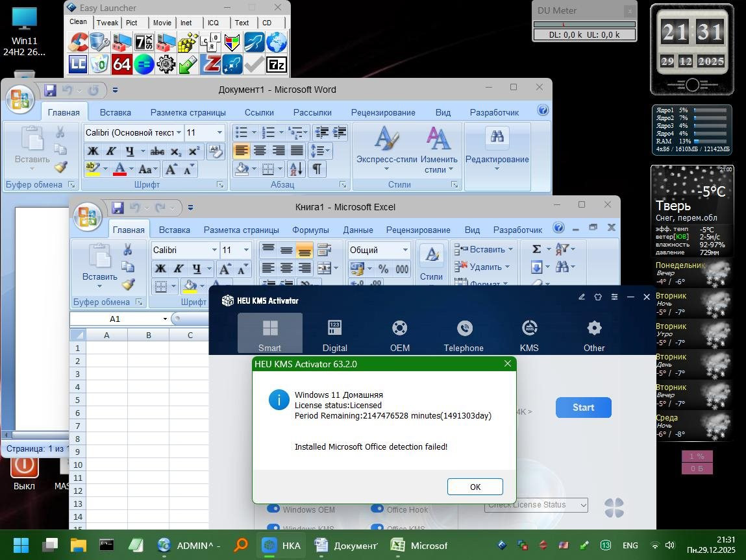Open the OEM activation section

coord(399,328)
